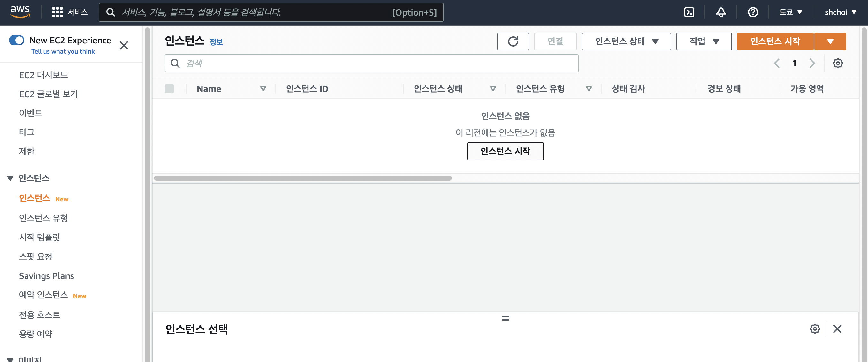Sort by 인스턴스 상태 column arrow
868x362 pixels.
point(493,88)
